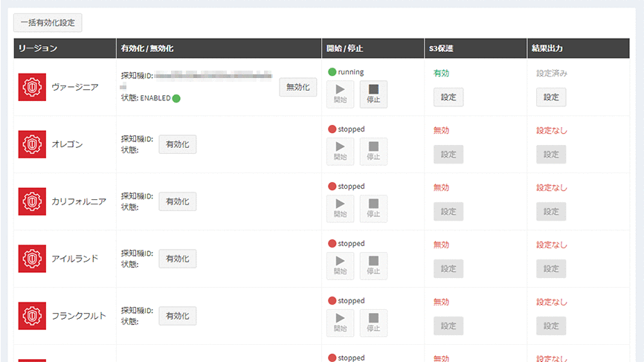Click the 一括有効化設定 button
Image resolution: width=644 pixels, height=362 pixels.
pyautogui.click(x=48, y=22)
